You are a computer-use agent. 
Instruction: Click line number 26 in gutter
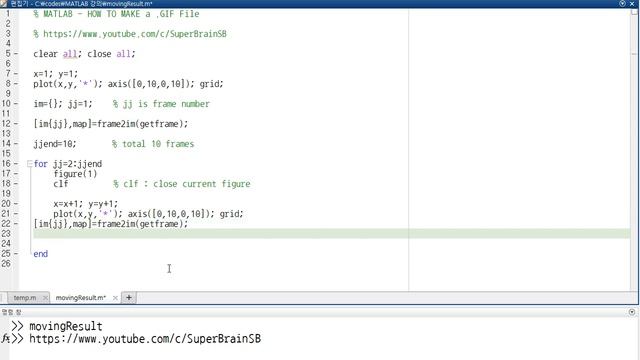click(x=6, y=264)
